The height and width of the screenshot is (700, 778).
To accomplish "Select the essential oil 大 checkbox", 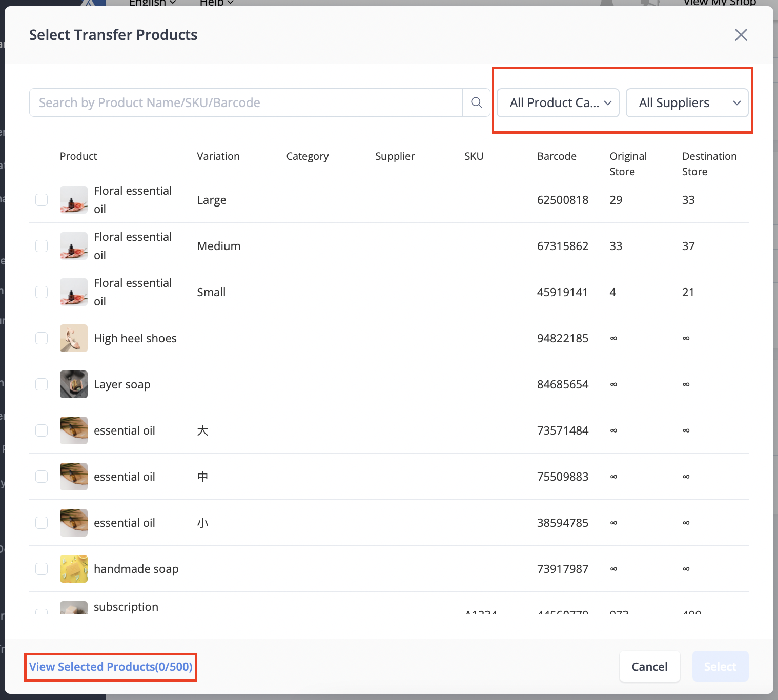I will coord(42,430).
